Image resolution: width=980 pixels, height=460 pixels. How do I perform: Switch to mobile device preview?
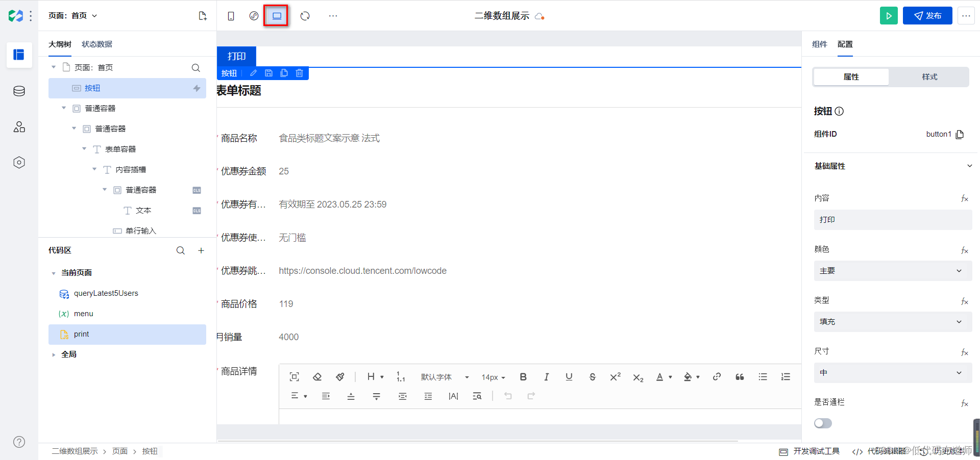[x=231, y=16]
